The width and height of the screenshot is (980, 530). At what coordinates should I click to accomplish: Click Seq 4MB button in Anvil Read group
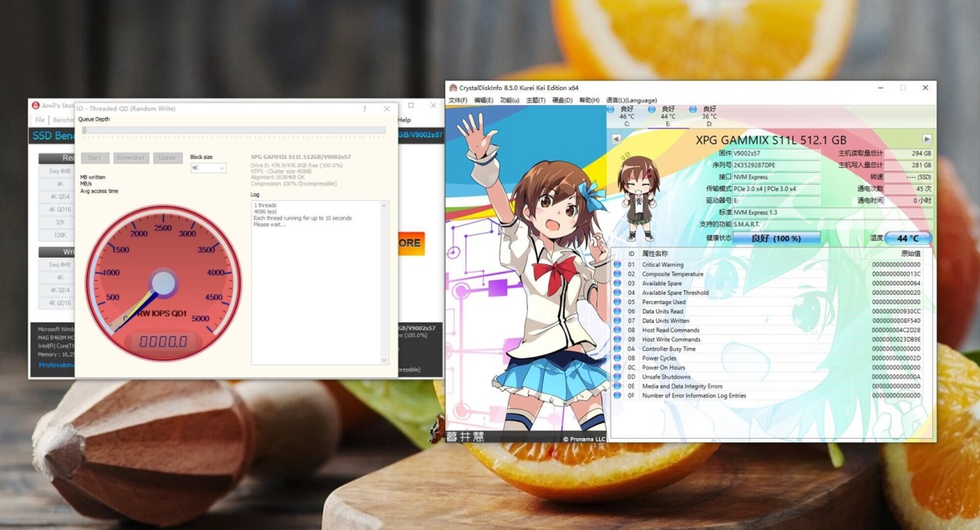pos(57,171)
